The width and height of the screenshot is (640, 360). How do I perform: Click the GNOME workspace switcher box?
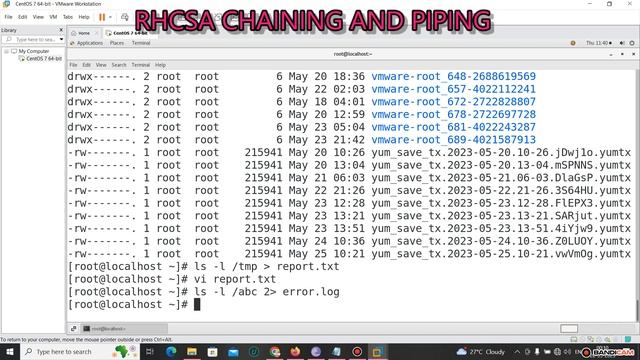(x=569, y=329)
